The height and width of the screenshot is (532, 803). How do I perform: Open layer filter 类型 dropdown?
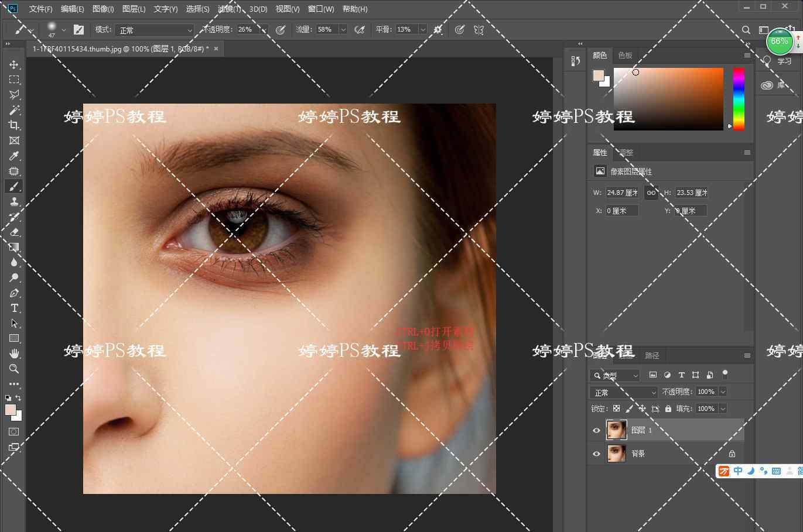[x=614, y=375]
